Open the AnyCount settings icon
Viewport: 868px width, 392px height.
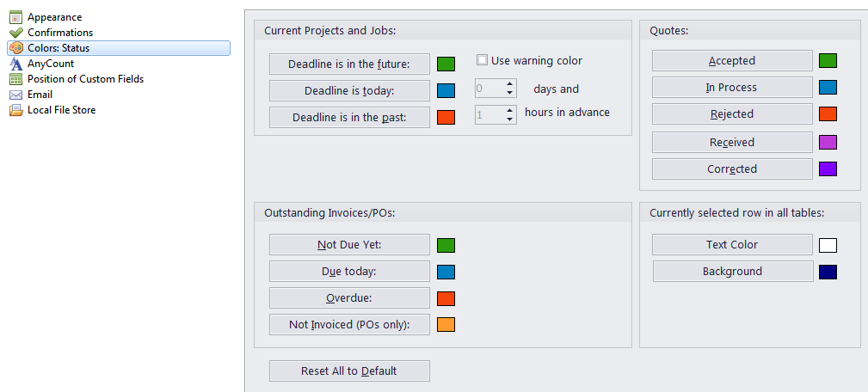point(16,64)
